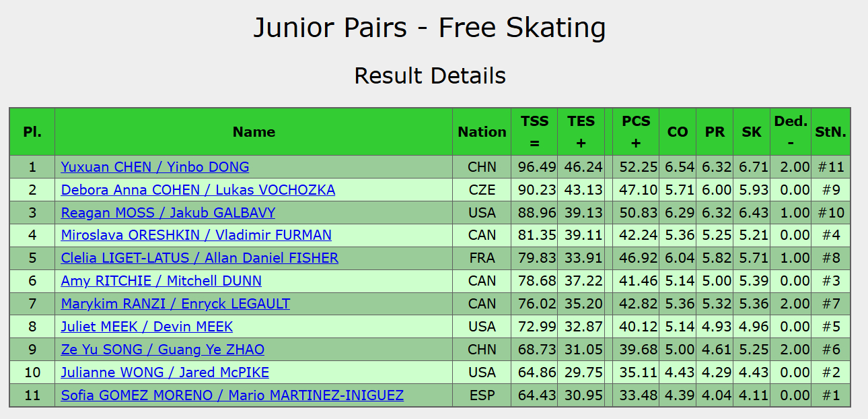The height and width of the screenshot is (419, 868).
Task: Click the Ded. column header
Action: click(x=791, y=132)
